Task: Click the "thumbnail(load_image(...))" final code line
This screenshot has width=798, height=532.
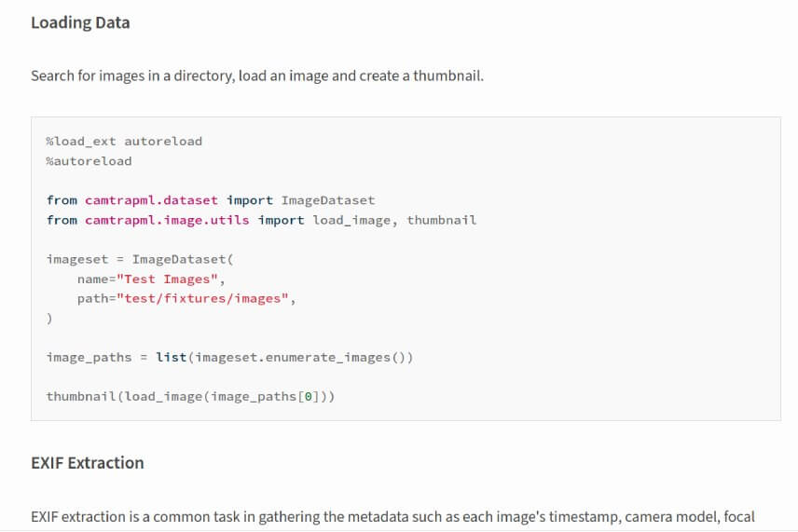Action: point(190,397)
